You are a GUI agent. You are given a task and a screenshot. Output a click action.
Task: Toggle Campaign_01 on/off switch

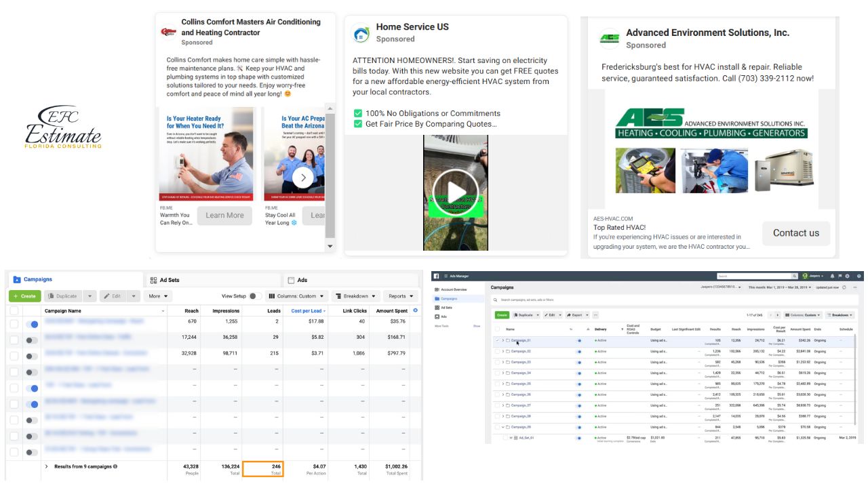click(x=579, y=340)
